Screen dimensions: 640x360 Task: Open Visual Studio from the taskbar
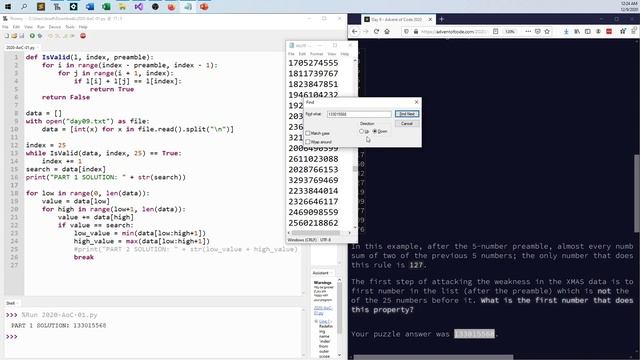(139, 7)
